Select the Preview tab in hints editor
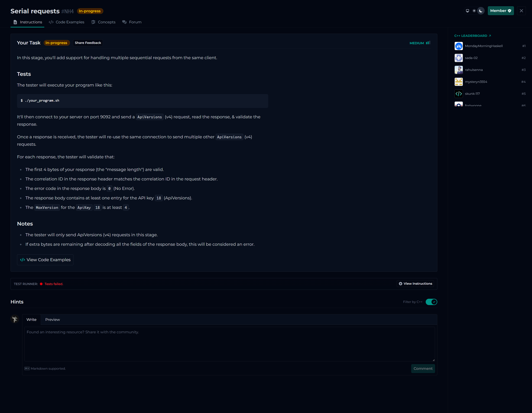 [x=52, y=320]
